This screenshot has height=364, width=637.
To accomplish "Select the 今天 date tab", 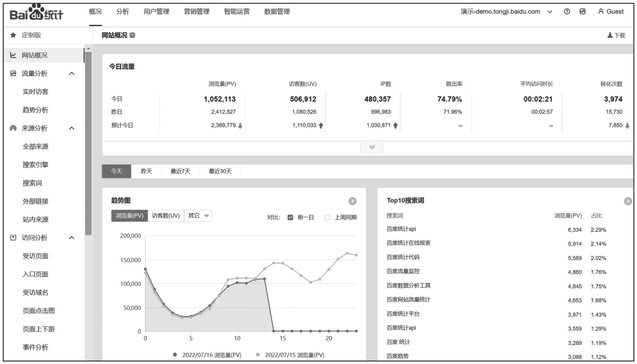I will click(x=117, y=171).
